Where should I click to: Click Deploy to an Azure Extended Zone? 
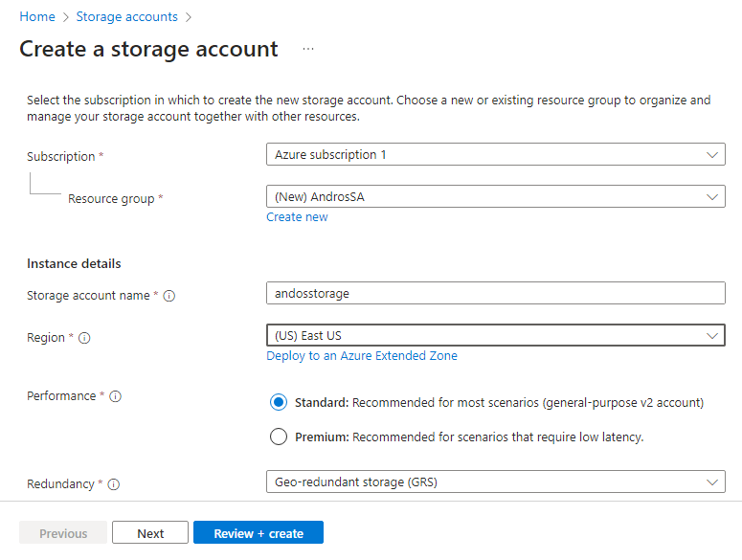pyautogui.click(x=362, y=356)
